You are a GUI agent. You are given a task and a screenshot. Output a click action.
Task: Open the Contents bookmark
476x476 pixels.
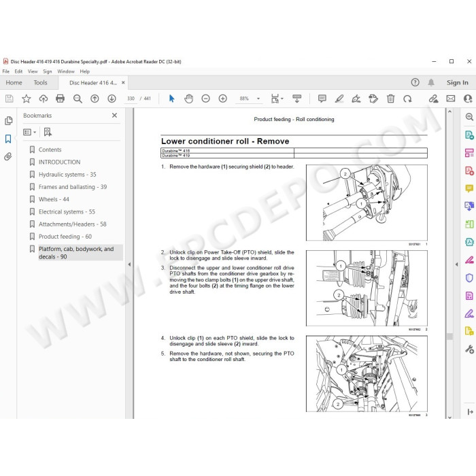(50, 150)
